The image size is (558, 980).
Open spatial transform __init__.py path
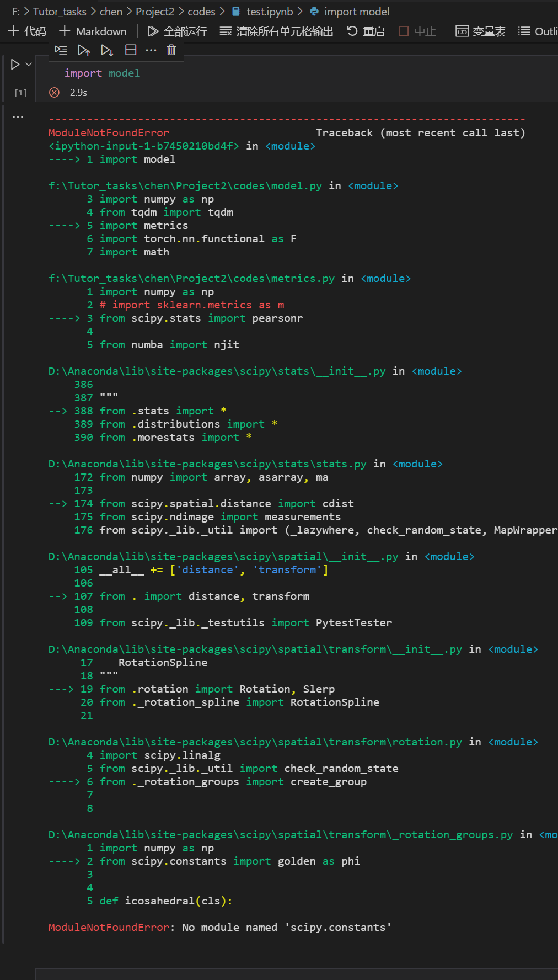click(255, 649)
